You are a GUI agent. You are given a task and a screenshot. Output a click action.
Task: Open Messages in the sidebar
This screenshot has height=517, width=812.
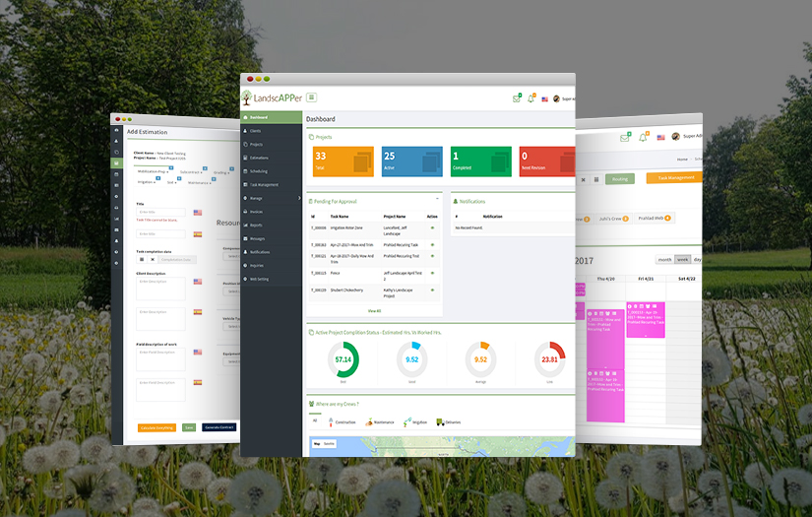[x=271, y=239]
